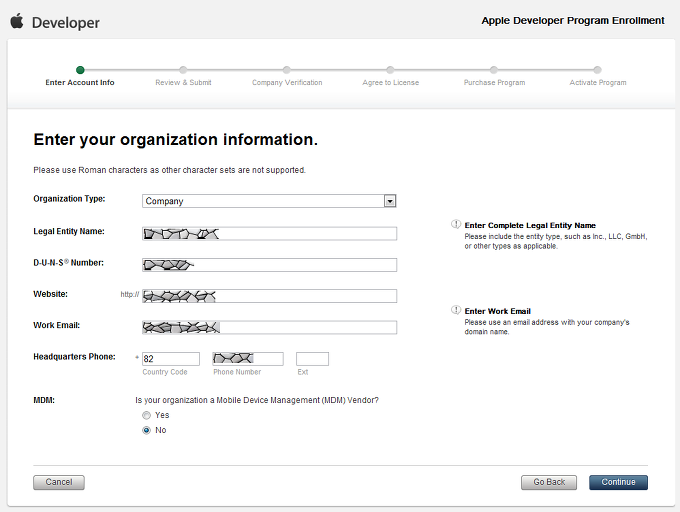Focus the Legal Entity Name field
The width and height of the screenshot is (680, 512).
pos(269,234)
